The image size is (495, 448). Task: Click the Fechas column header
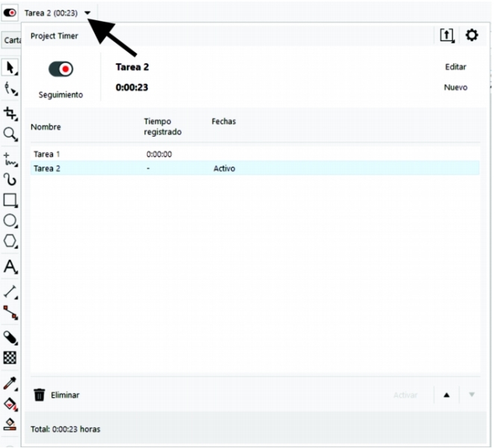pyautogui.click(x=223, y=121)
